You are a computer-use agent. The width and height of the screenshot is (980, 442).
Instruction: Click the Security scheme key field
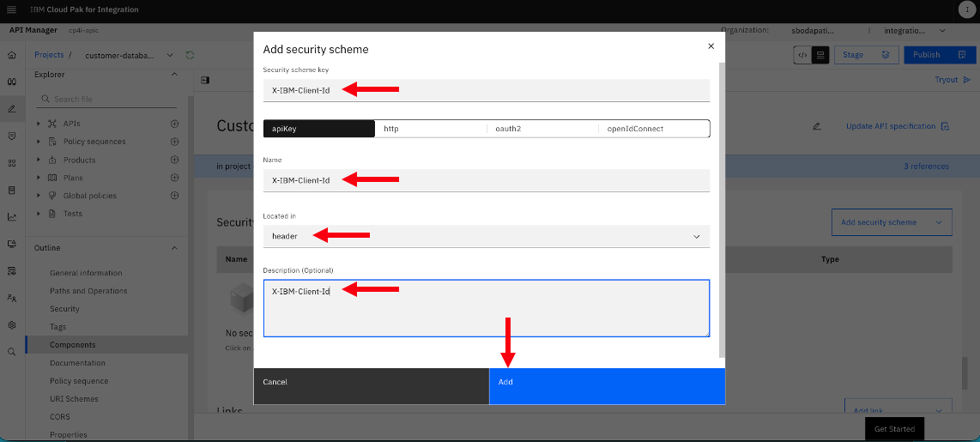[487, 90]
